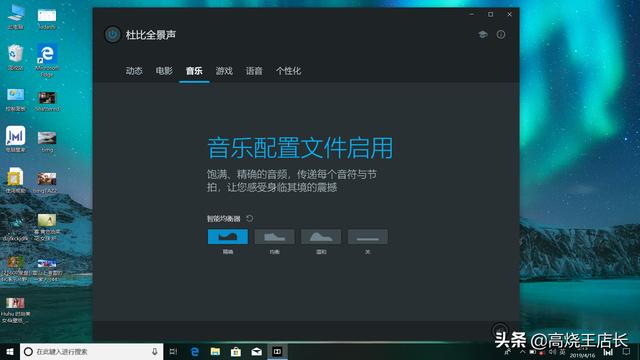Viewport: 640px width, 360px height.
Task: Open Microsoft Store from the taskbar
Action: (236, 351)
